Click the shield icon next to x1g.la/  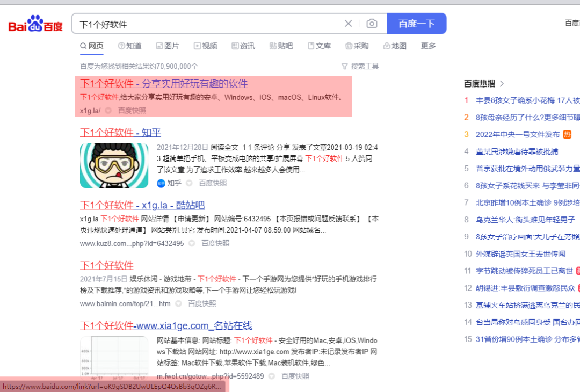108,111
